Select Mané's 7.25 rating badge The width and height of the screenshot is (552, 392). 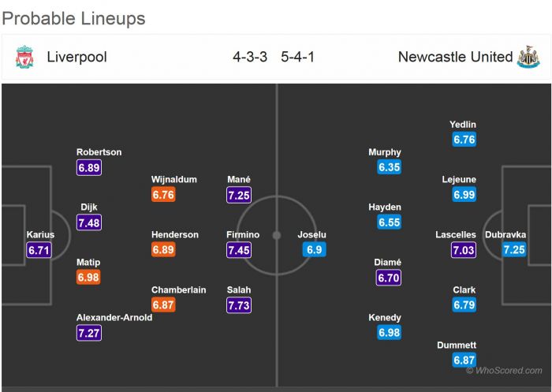[x=239, y=195]
